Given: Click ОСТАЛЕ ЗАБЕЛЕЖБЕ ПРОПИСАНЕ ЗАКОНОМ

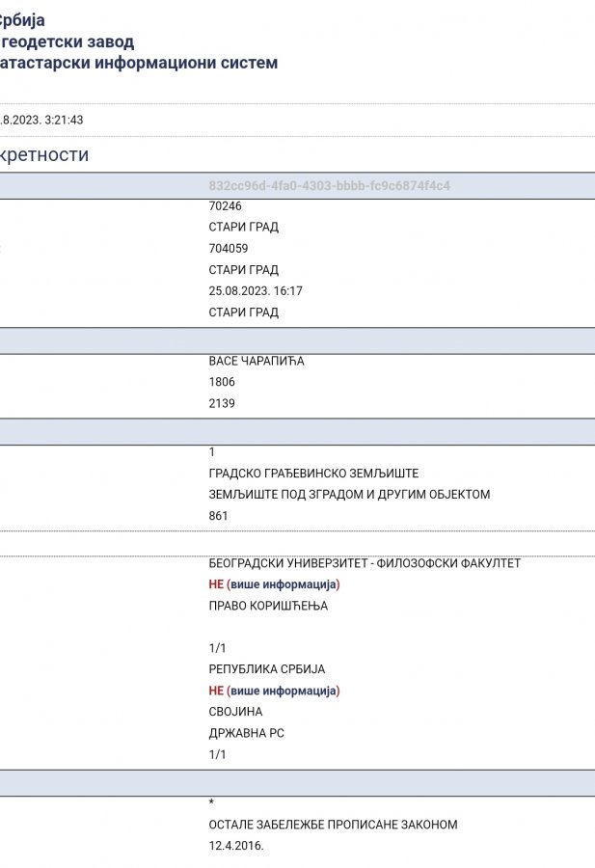Looking at the screenshot, I should point(333,825).
